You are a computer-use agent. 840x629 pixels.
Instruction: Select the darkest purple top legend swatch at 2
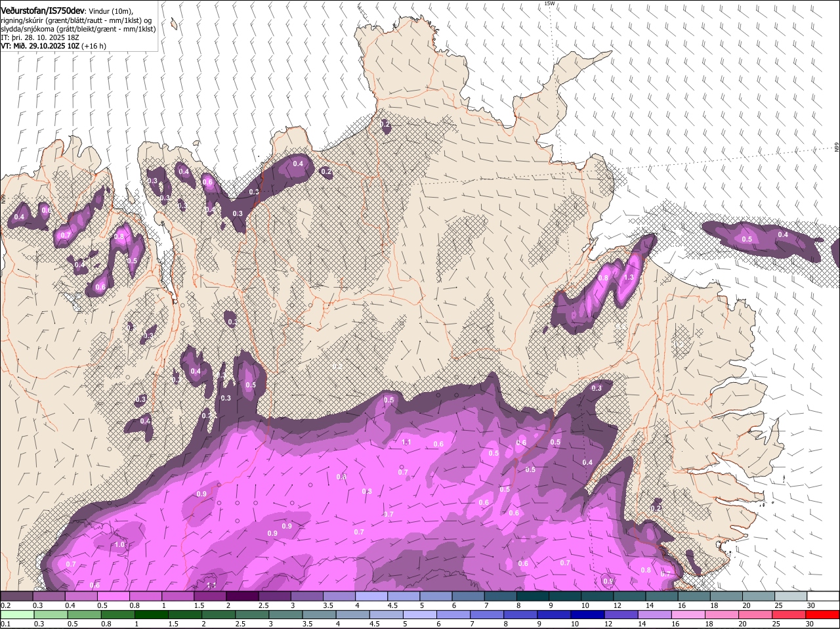[x=242, y=596]
